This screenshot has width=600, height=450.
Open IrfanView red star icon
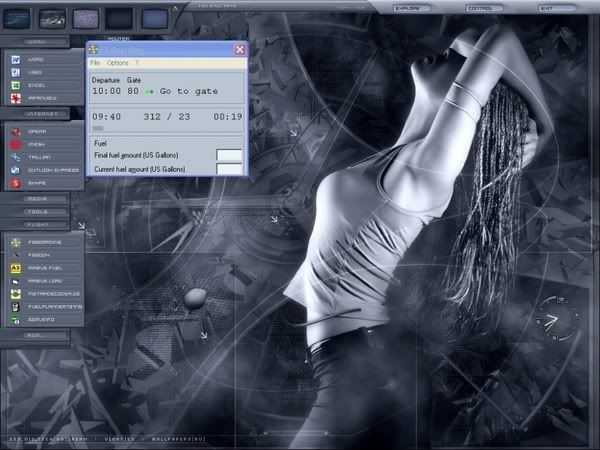(x=16, y=98)
